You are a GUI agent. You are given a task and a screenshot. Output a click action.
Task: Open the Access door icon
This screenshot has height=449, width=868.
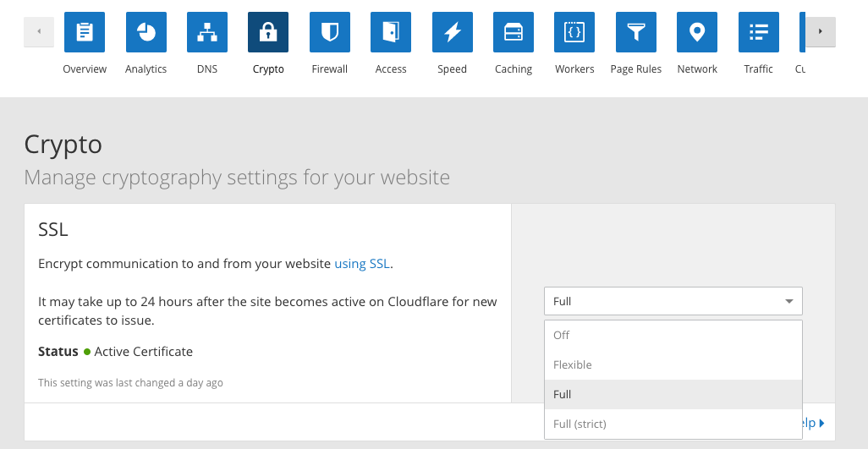pyautogui.click(x=391, y=32)
